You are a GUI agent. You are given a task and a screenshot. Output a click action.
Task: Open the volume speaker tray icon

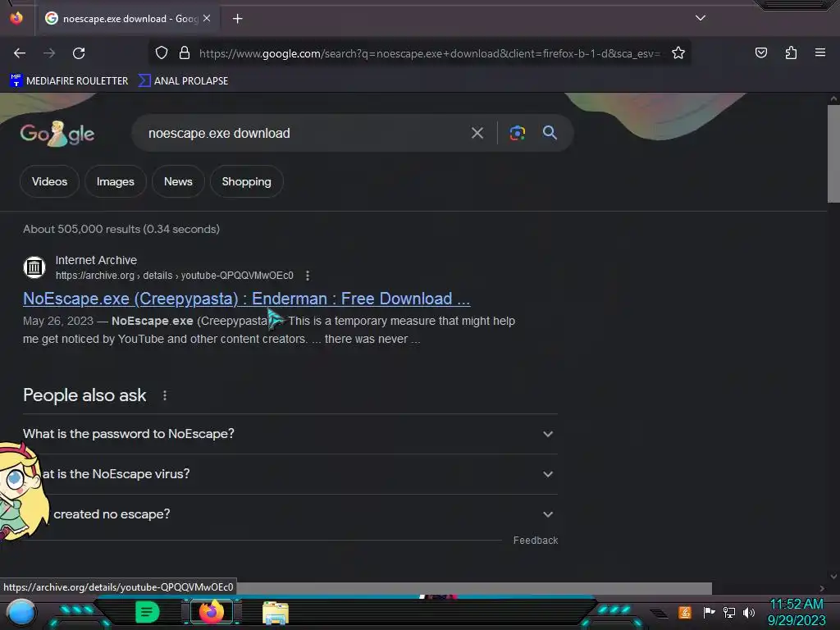(x=749, y=612)
